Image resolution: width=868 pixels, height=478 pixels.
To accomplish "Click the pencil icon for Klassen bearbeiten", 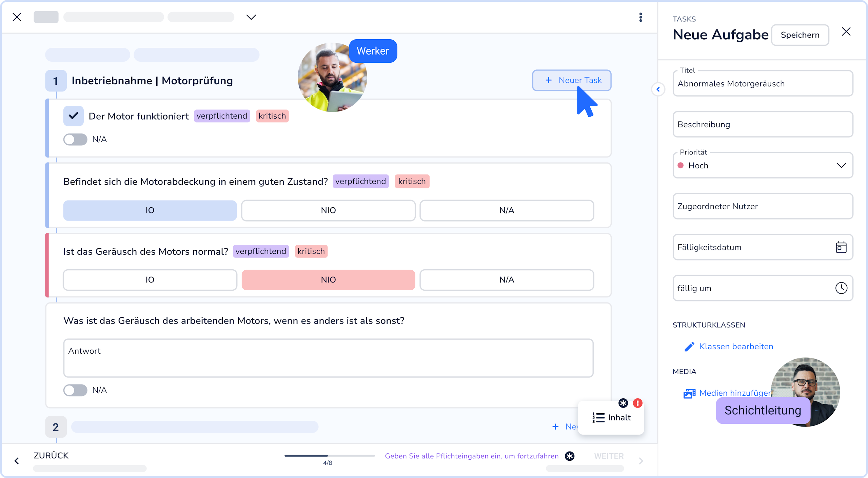I will [689, 347].
